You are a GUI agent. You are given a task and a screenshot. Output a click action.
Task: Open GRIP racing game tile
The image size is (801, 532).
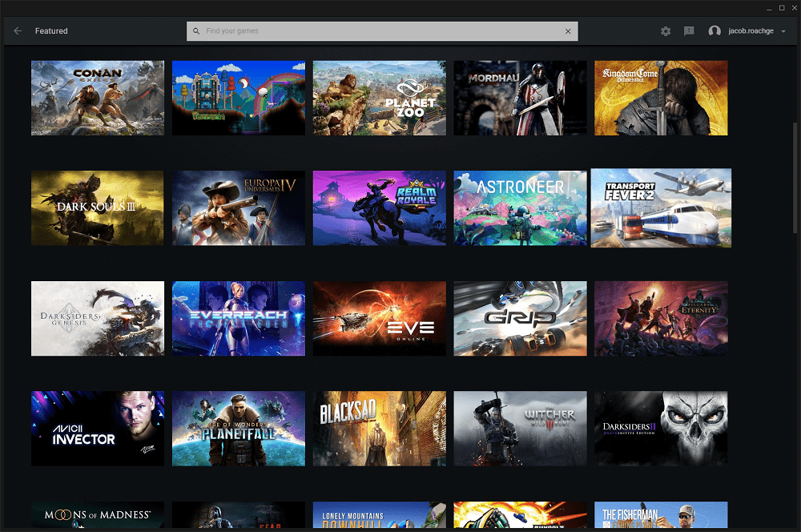[x=520, y=318]
